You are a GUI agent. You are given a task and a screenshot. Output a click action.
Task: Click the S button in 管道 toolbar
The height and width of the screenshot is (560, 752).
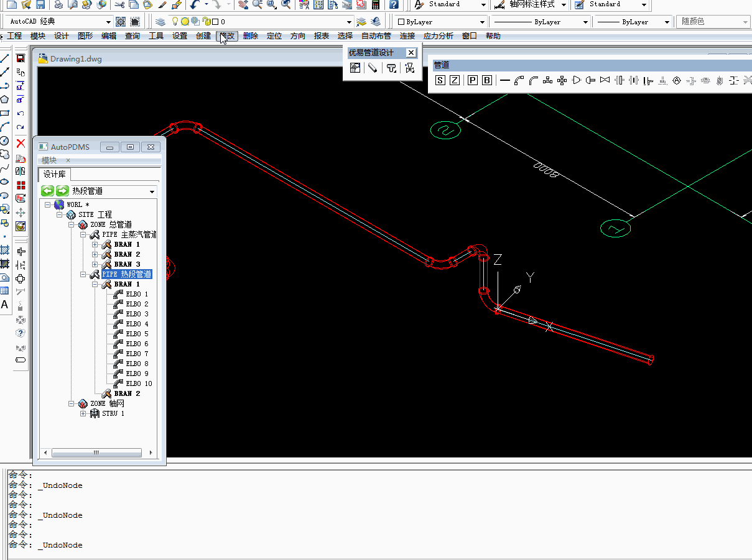coord(440,80)
